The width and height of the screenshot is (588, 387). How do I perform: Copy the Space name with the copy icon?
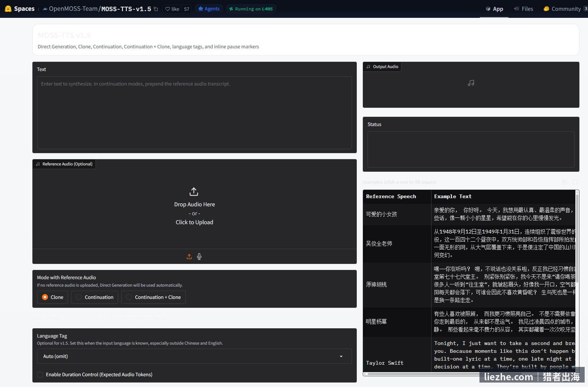[x=156, y=9]
